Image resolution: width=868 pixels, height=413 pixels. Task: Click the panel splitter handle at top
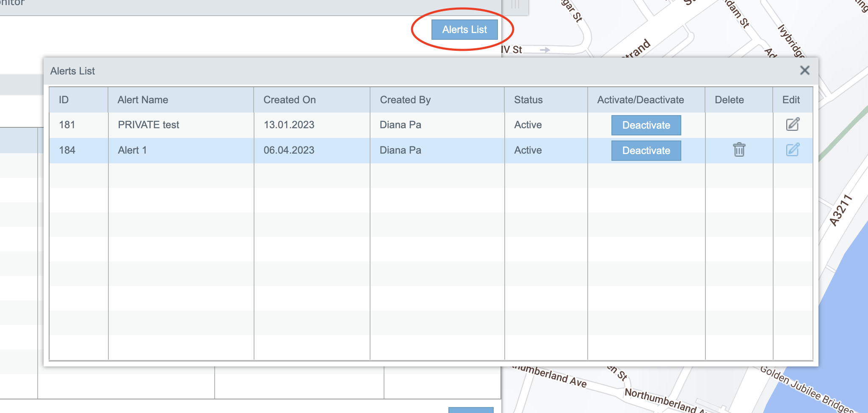[515, 5]
